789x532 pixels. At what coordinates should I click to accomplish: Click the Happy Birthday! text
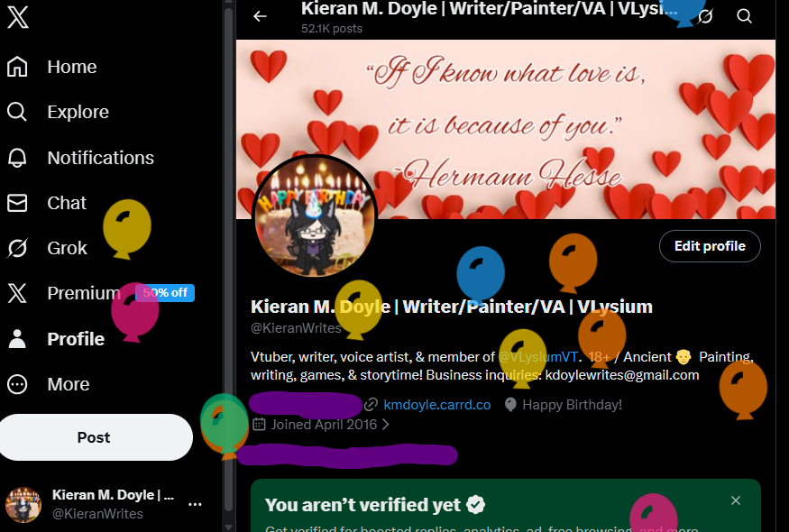tap(572, 405)
